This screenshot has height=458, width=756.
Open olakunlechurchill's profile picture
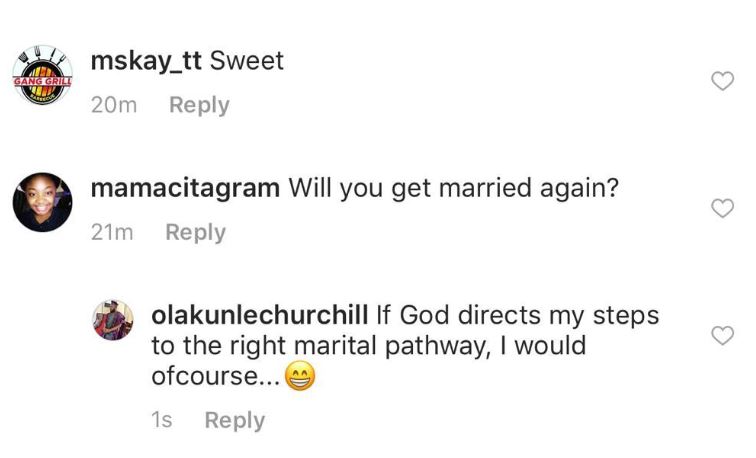(x=113, y=319)
